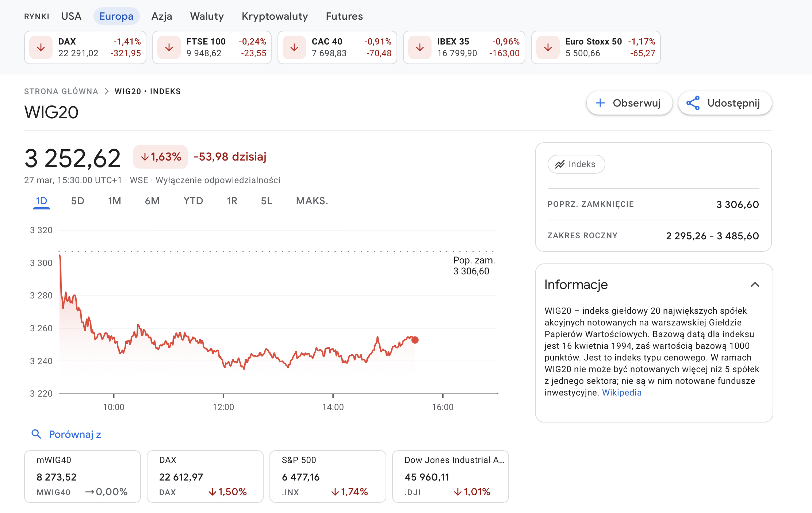
Task: Select the MAKS. chart range
Action: (312, 201)
